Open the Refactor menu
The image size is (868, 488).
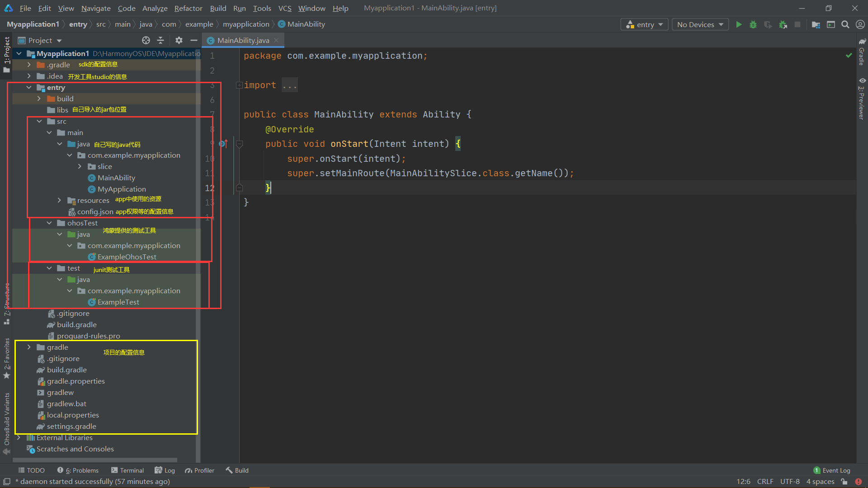coord(188,8)
